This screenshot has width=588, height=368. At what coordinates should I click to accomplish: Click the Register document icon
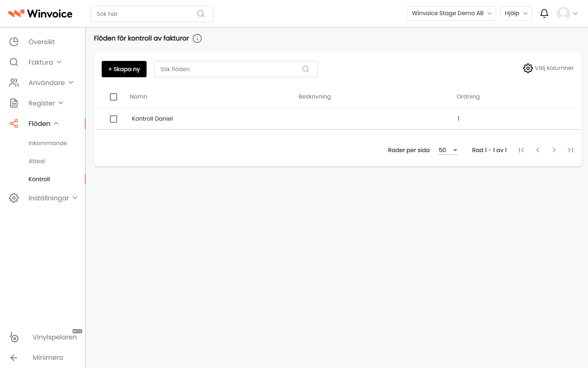14,103
